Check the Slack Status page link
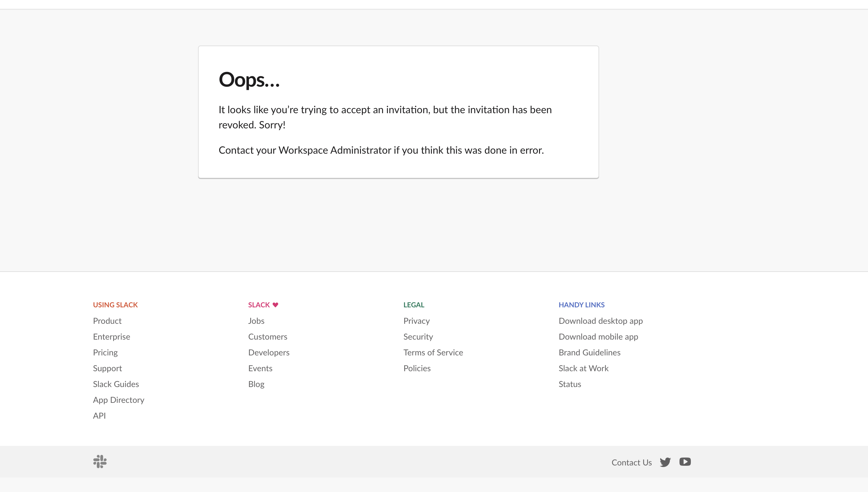Viewport: 868px width, 492px height. pos(569,384)
